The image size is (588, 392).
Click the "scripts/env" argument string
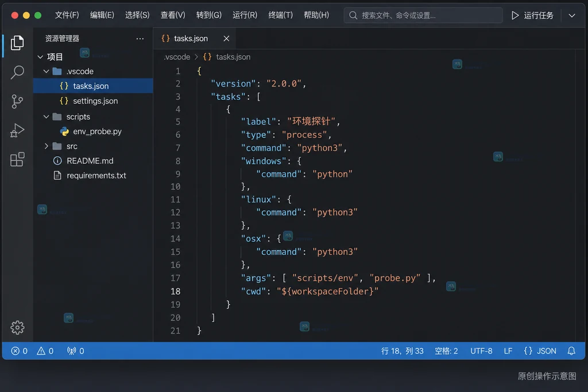(x=325, y=278)
